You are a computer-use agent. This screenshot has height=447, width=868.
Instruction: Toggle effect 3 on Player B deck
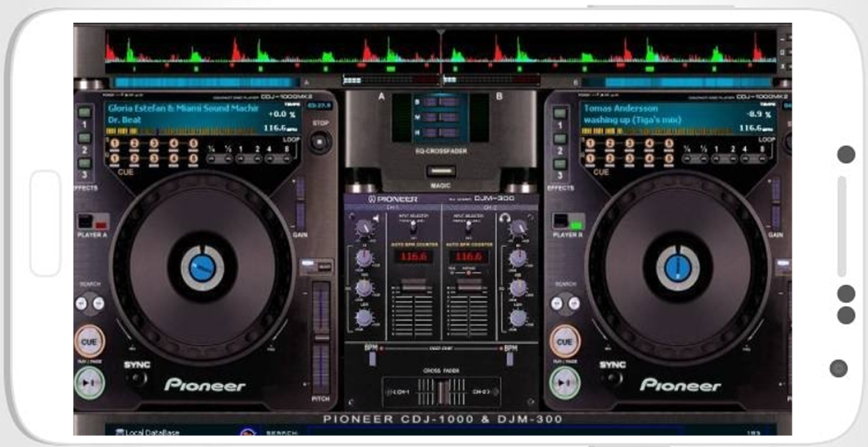pos(561,164)
